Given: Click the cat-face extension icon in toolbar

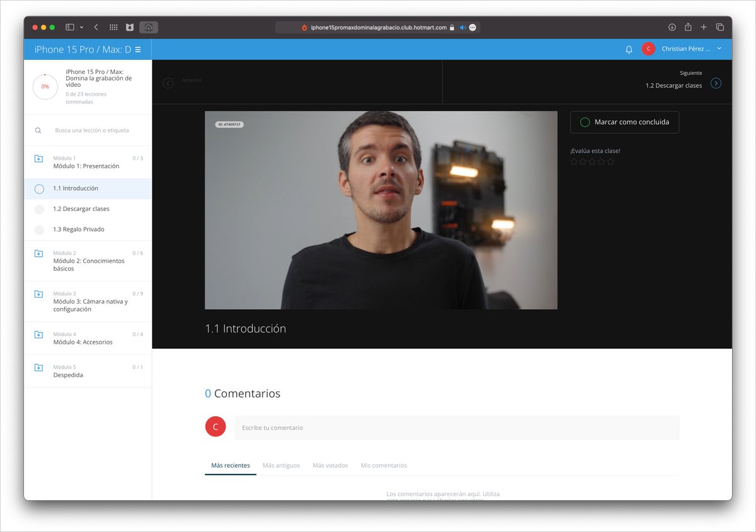Looking at the screenshot, I should tap(129, 28).
